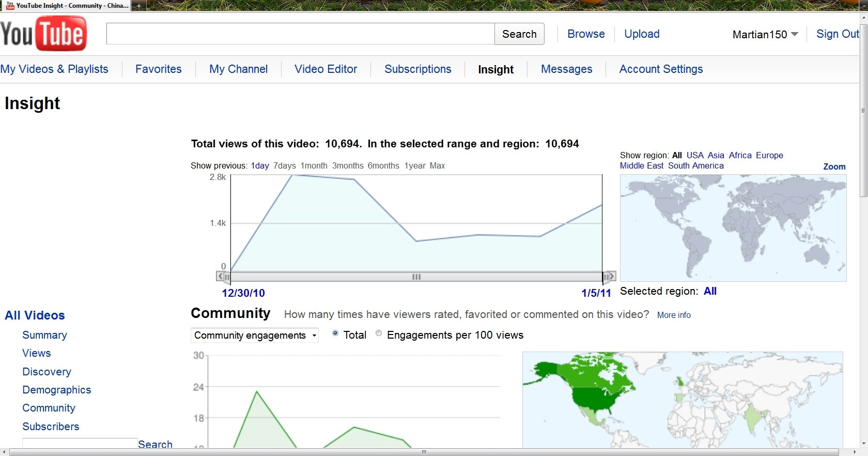Image resolution: width=868 pixels, height=456 pixels.
Task: Expand the Martian150 account menu arrow
Action: [x=795, y=34]
